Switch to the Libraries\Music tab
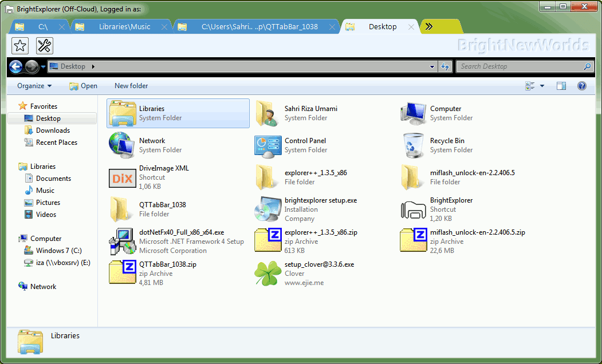 tap(122, 26)
